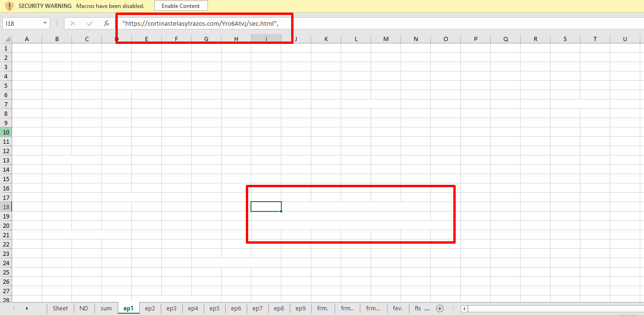This screenshot has height=316, width=644.
Task: Switch to the Sheet tab
Action: (x=60, y=309)
